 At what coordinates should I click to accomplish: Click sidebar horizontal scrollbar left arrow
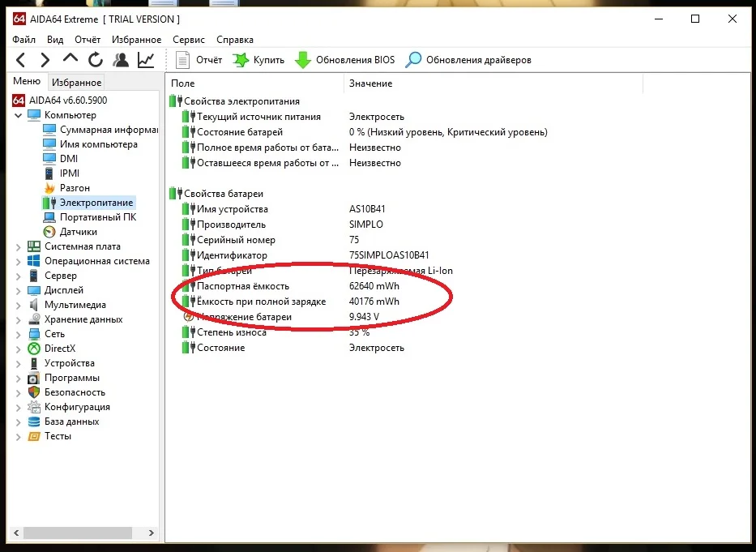(16, 533)
